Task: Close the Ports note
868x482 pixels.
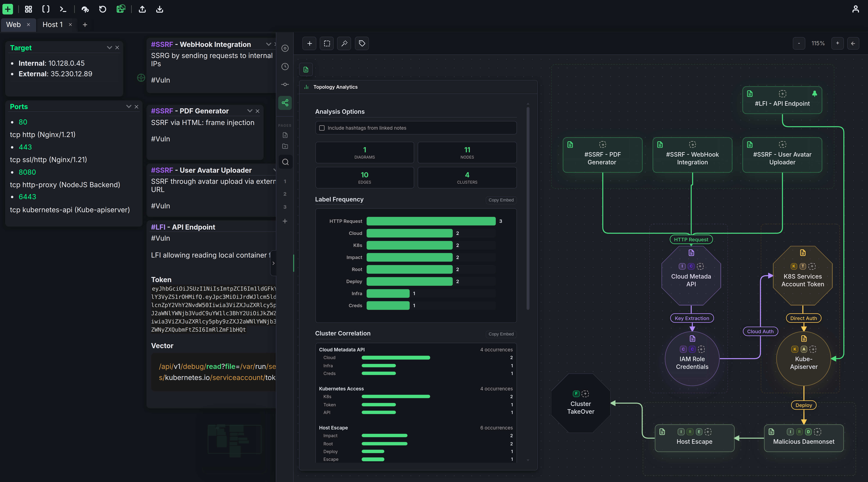Action: (136, 107)
